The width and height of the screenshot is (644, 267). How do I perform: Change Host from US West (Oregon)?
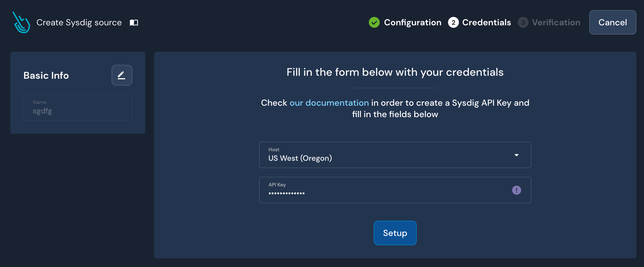[395, 155]
